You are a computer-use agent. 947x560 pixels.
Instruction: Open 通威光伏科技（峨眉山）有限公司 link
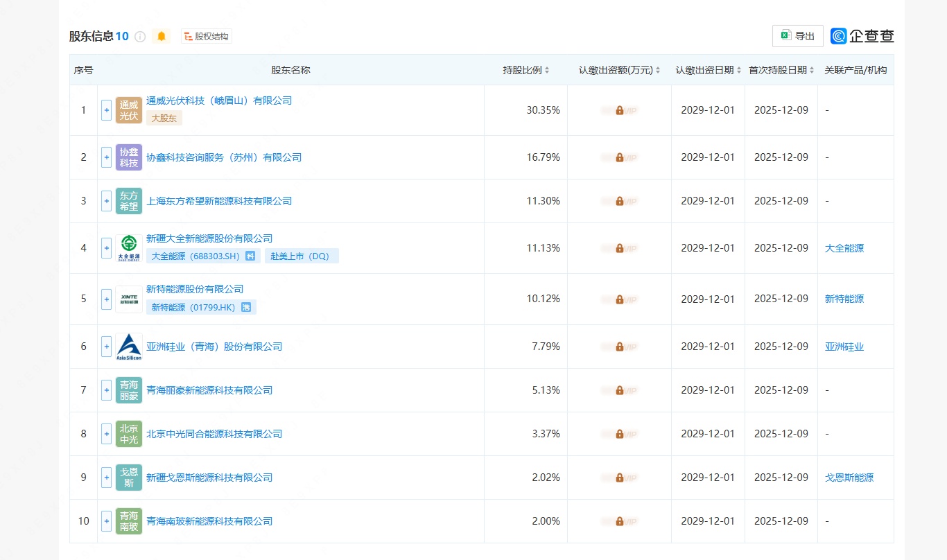[x=219, y=100]
